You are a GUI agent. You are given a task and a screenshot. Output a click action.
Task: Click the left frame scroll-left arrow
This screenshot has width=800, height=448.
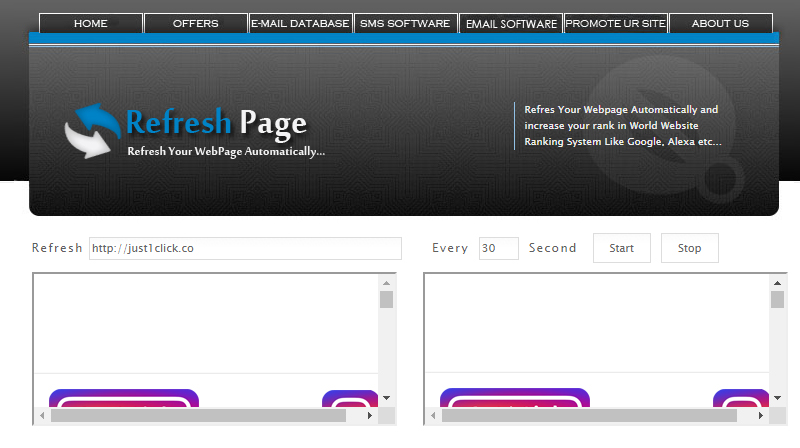click(42, 416)
